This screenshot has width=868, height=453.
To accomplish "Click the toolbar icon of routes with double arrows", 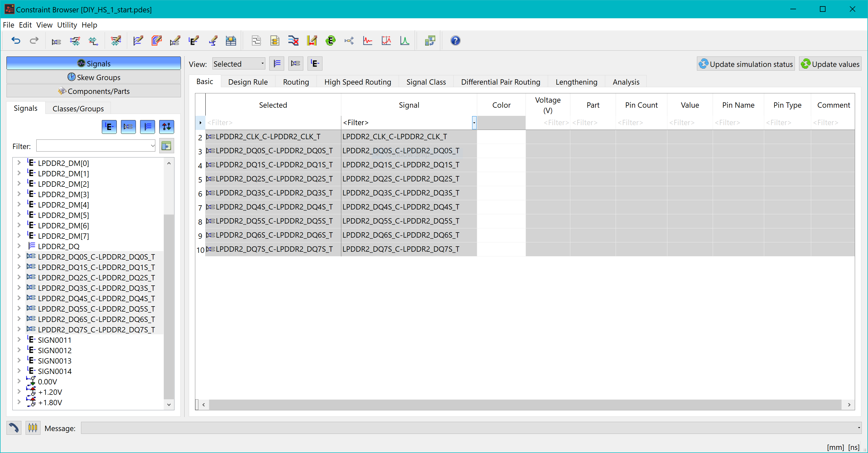I will click(75, 41).
